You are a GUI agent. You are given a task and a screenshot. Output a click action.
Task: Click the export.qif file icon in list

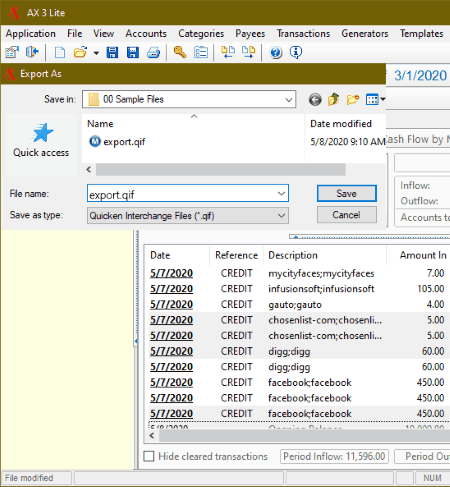pyautogui.click(x=95, y=141)
